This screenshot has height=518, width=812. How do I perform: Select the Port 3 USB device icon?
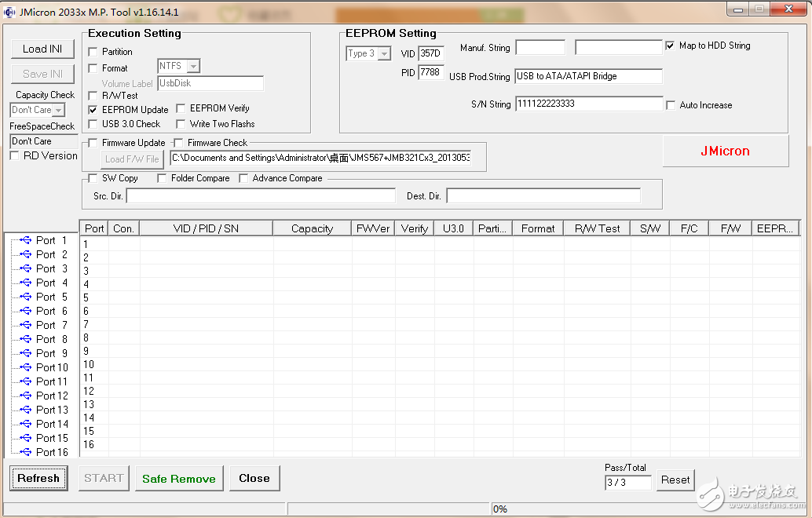[x=26, y=268]
